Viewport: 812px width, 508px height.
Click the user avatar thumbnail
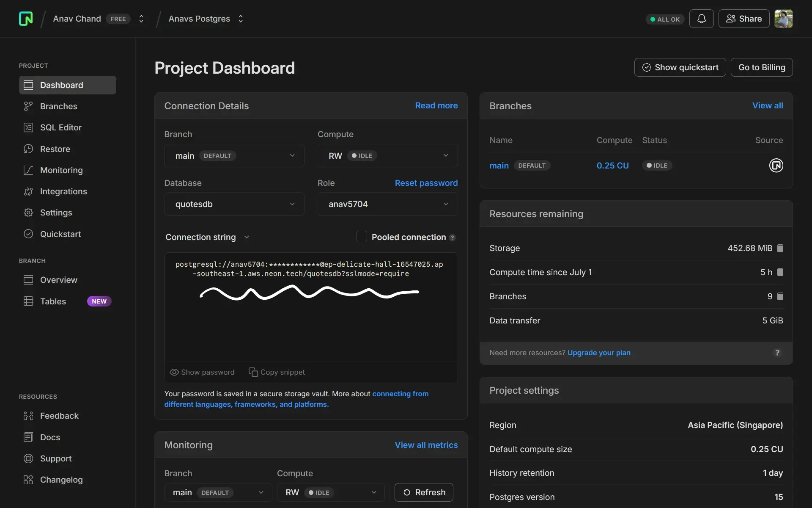(783, 19)
